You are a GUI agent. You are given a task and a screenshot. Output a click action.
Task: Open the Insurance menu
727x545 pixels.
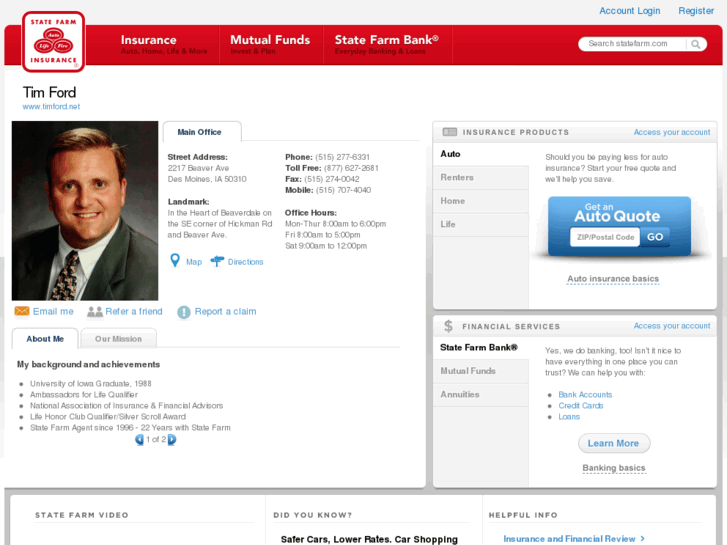164,45
